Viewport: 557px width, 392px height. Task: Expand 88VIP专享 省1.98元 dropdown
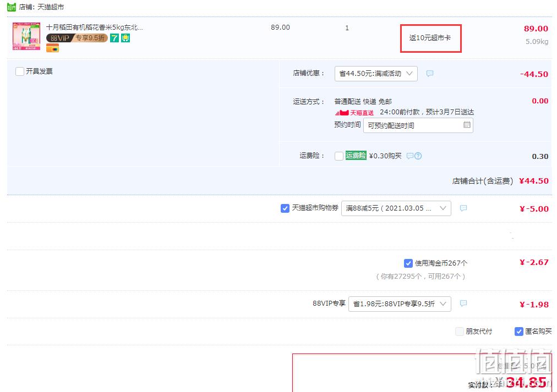click(x=400, y=304)
